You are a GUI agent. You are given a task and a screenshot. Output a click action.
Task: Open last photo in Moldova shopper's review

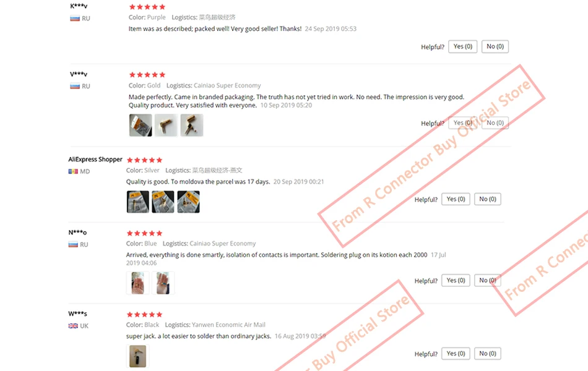[x=189, y=202]
